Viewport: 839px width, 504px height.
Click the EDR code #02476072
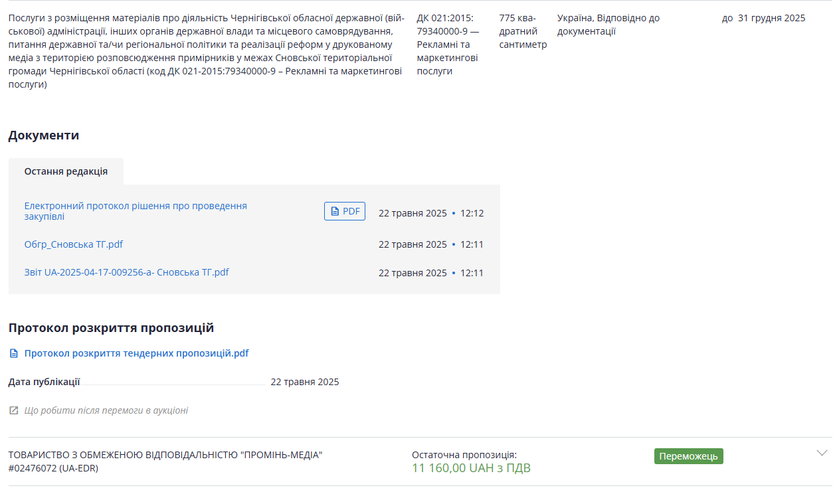(x=53, y=468)
